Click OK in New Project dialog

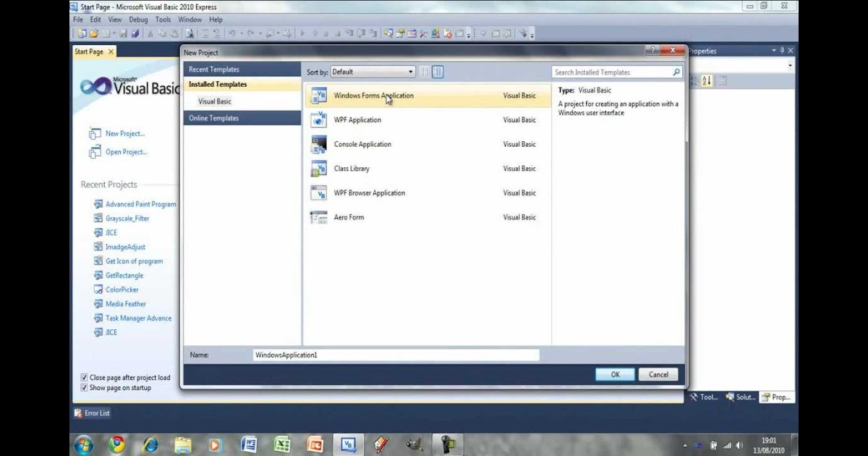615,374
